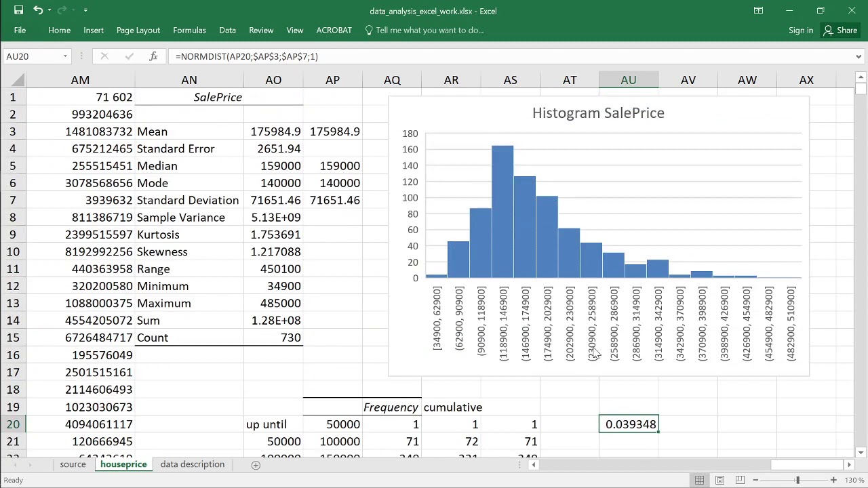The image size is (868, 488).
Task: Switch to Page Break Preview icon
Action: click(x=741, y=480)
